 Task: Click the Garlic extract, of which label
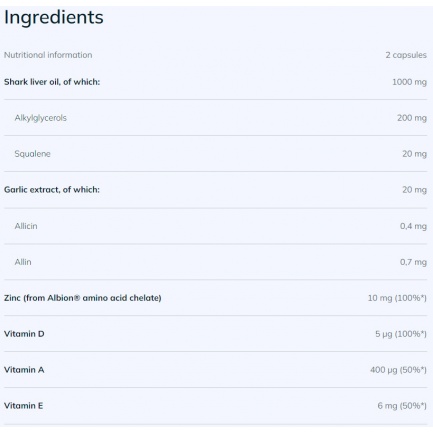coord(52,190)
